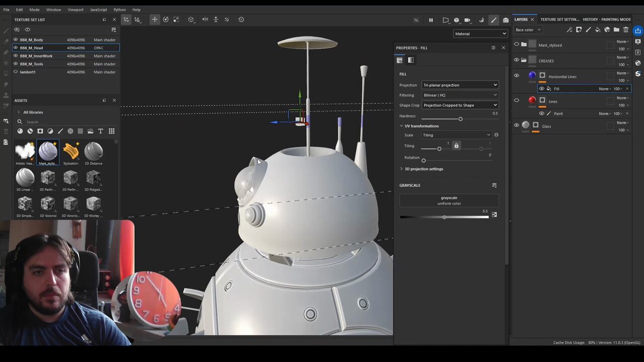Click the add paint layer brush icon

point(588,29)
